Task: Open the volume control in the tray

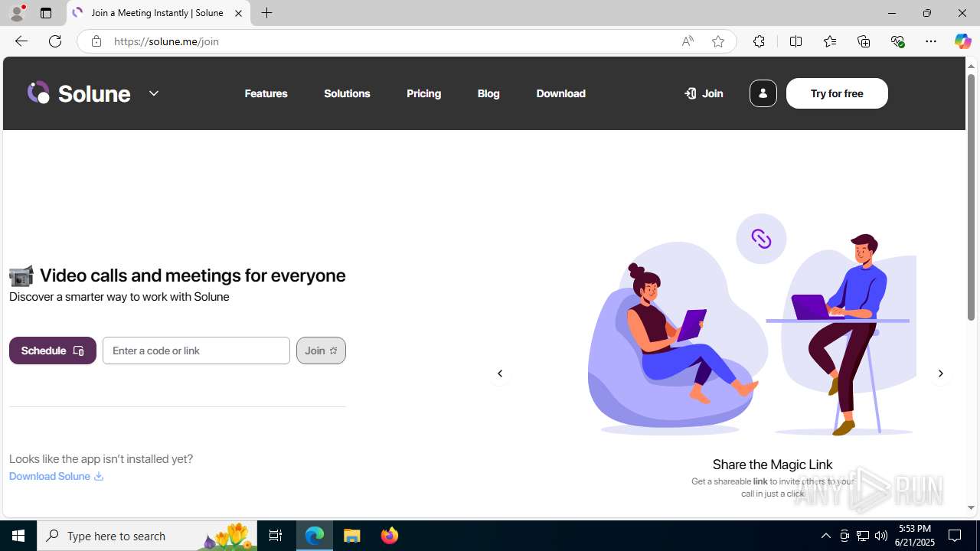Action: pyautogui.click(x=881, y=536)
